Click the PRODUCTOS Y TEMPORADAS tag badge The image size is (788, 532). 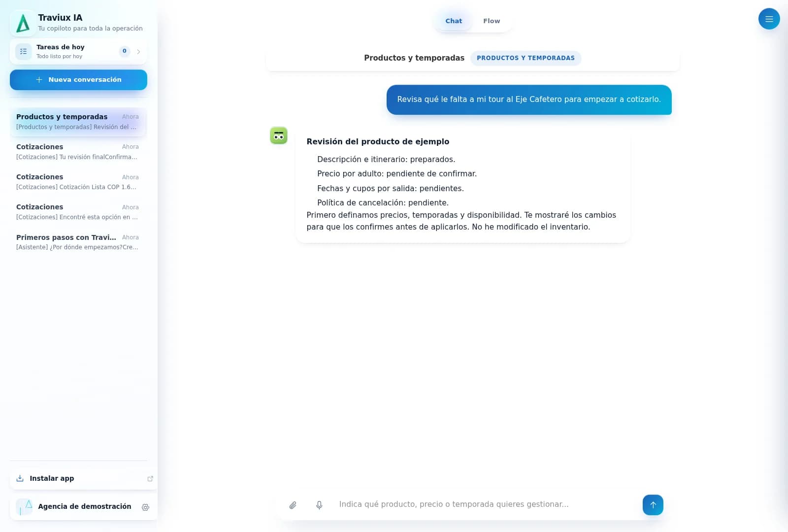tap(525, 58)
